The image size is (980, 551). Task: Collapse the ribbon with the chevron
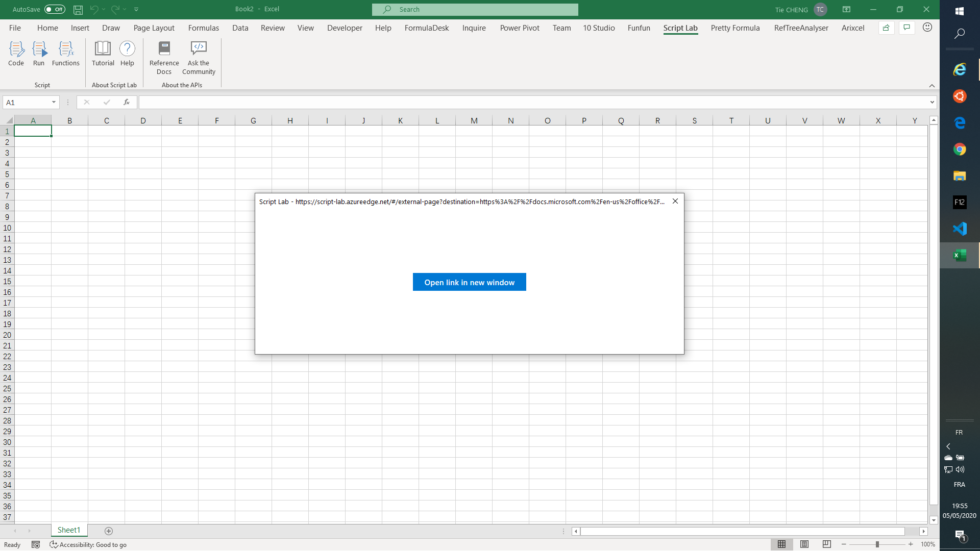click(932, 86)
